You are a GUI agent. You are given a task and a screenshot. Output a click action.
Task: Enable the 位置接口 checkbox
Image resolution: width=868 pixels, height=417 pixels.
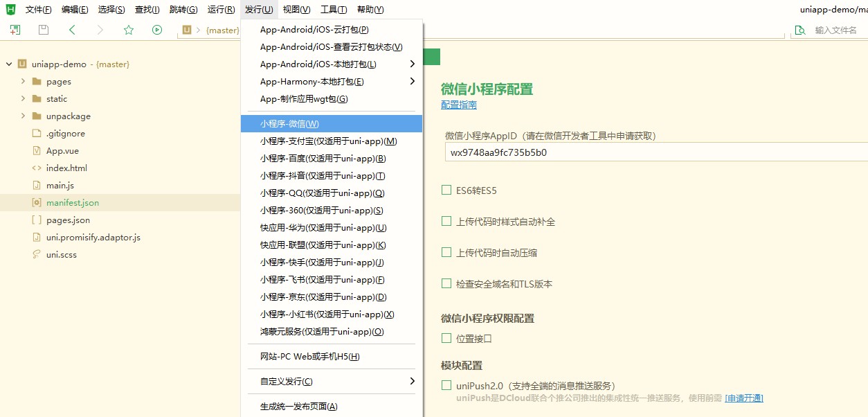(446, 338)
